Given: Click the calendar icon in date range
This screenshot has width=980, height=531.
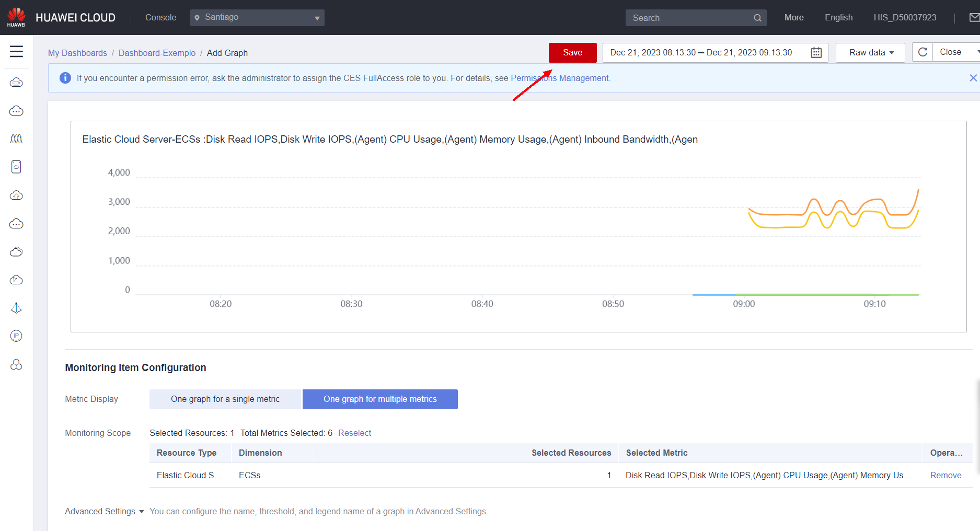Looking at the screenshot, I should (816, 53).
